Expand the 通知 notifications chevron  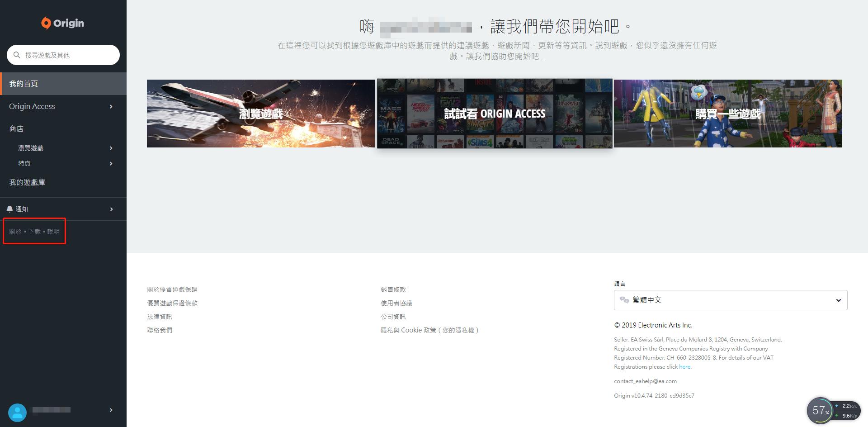click(x=111, y=209)
